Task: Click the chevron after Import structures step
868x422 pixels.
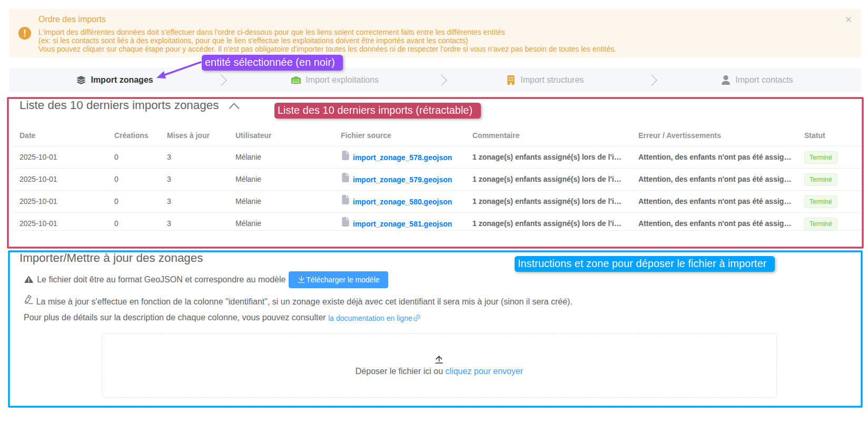Action: click(654, 80)
